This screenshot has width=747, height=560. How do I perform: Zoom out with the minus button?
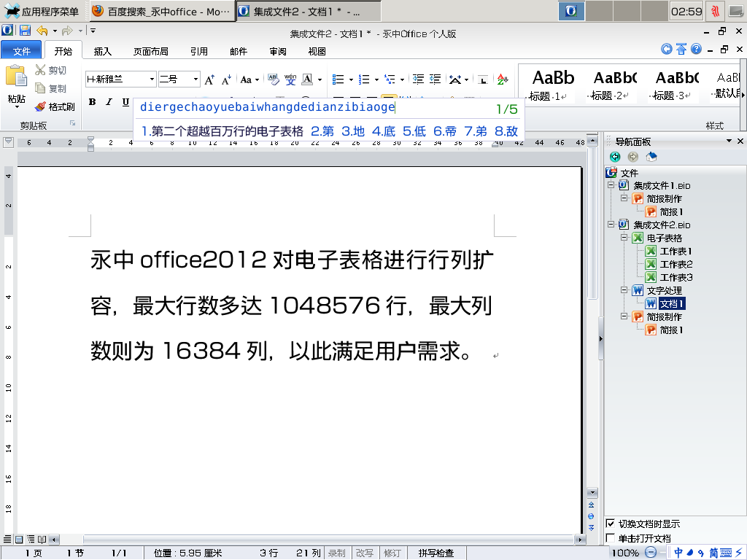pyautogui.click(x=651, y=553)
